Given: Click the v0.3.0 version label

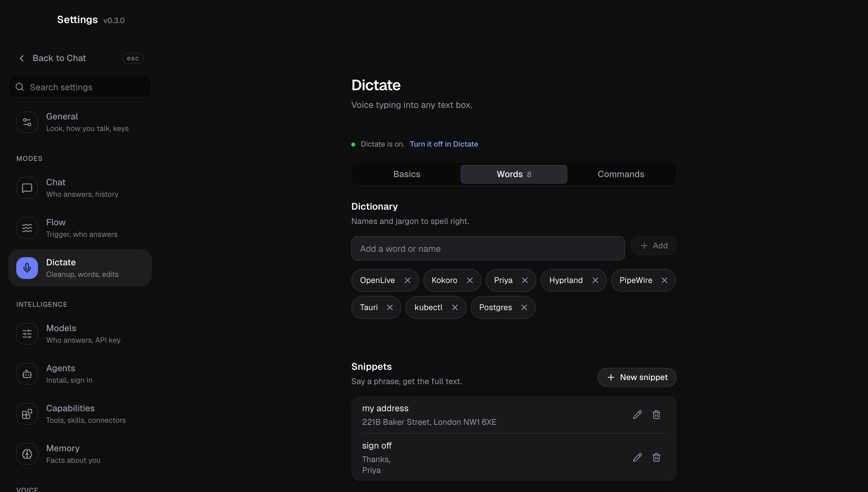Looking at the screenshot, I should [114, 21].
